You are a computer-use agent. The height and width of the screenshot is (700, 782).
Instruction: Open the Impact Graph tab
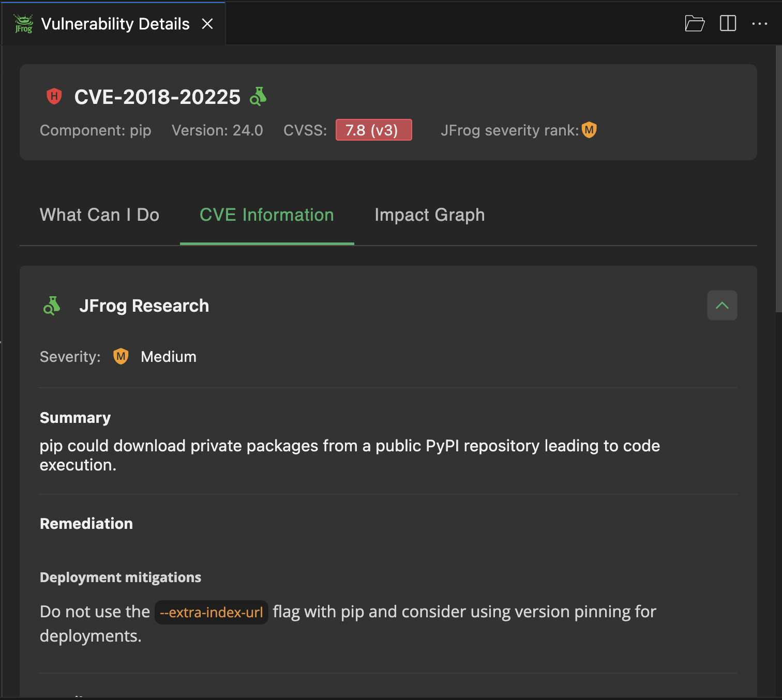coord(430,215)
